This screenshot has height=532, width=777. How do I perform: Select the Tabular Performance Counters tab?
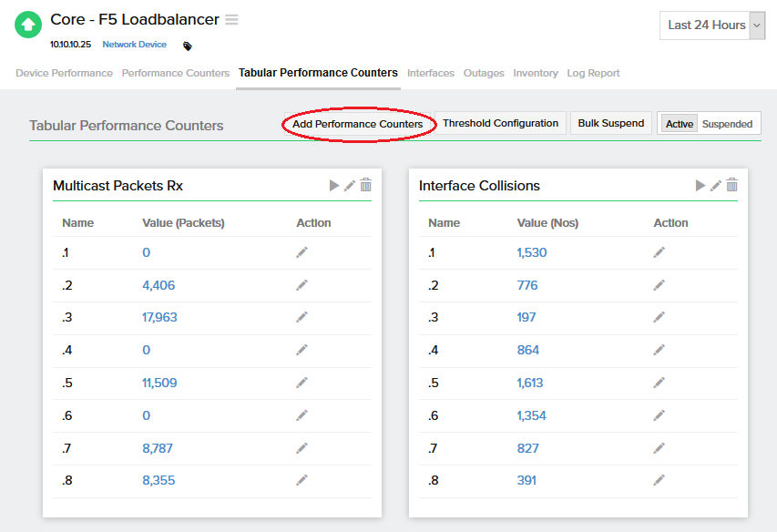318,73
